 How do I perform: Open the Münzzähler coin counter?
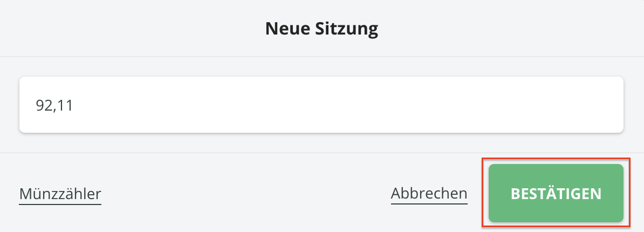[x=60, y=194]
